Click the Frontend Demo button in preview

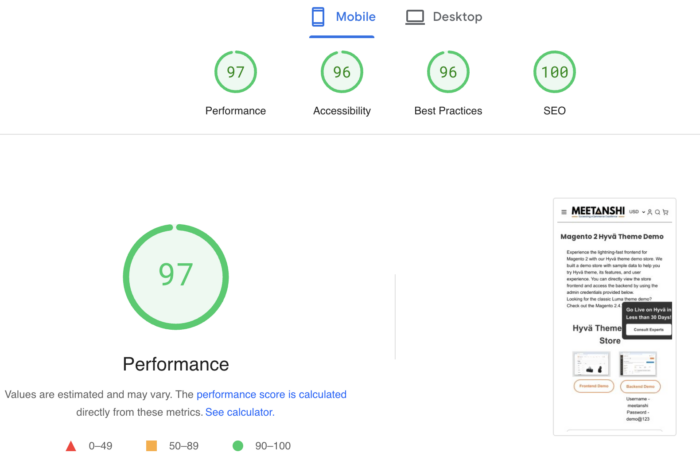coord(594,386)
